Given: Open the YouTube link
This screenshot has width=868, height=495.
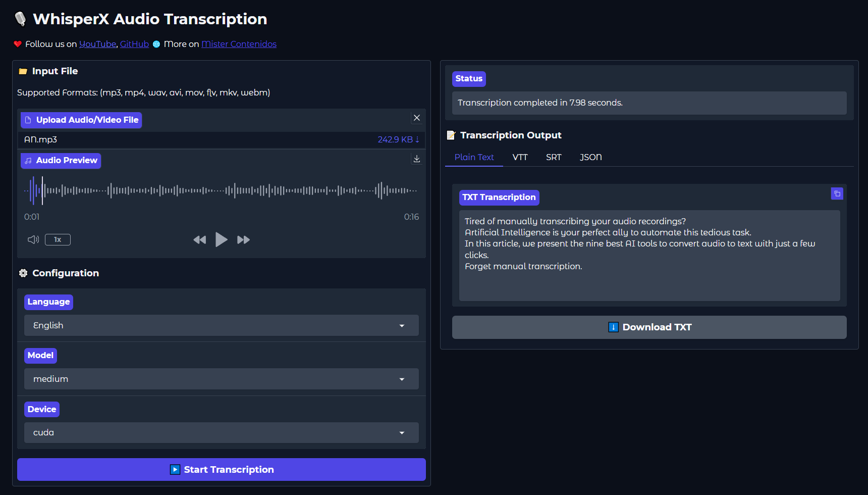Looking at the screenshot, I should [x=97, y=44].
